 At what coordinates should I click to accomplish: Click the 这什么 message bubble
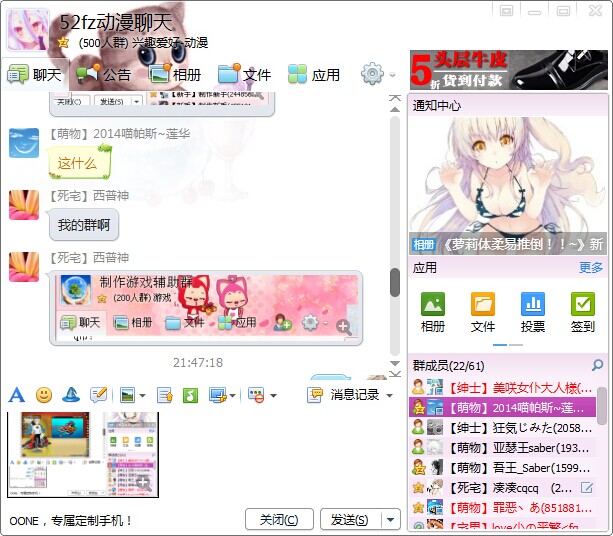[79, 162]
